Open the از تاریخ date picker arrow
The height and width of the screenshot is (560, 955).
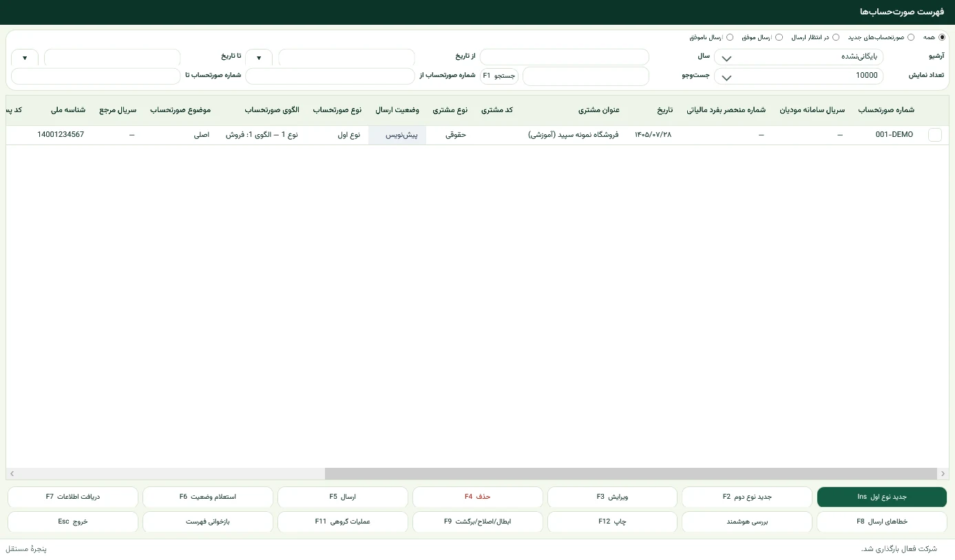click(x=259, y=58)
